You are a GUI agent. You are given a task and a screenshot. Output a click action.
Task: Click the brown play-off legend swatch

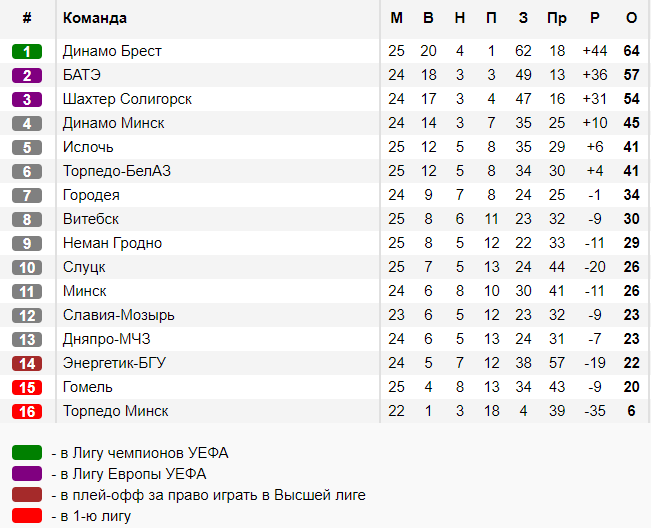pyautogui.click(x=28, y=495)
